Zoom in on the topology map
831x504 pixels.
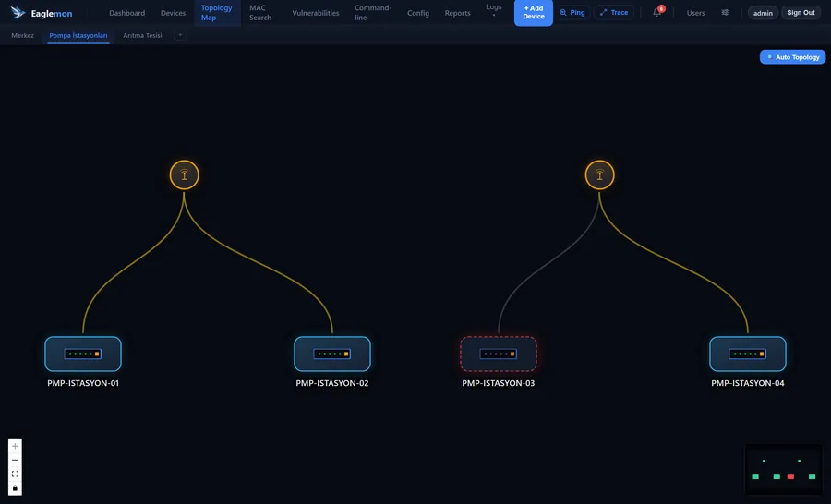click(x=15, y=446)
